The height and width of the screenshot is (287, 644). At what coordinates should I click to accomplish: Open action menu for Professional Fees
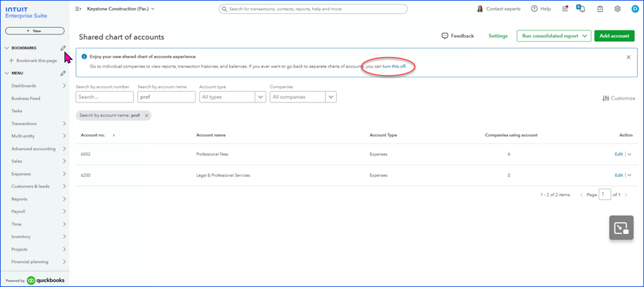pos(629,154)
